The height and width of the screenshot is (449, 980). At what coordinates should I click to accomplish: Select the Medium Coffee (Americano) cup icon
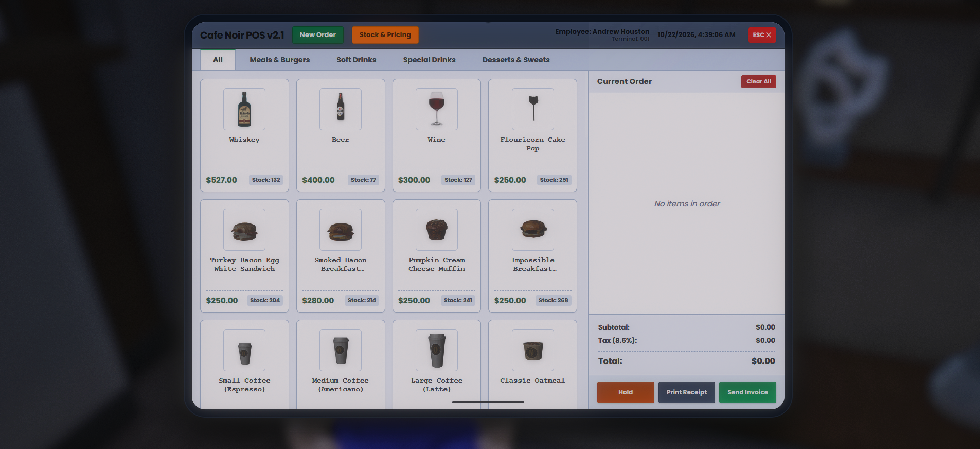341,350
